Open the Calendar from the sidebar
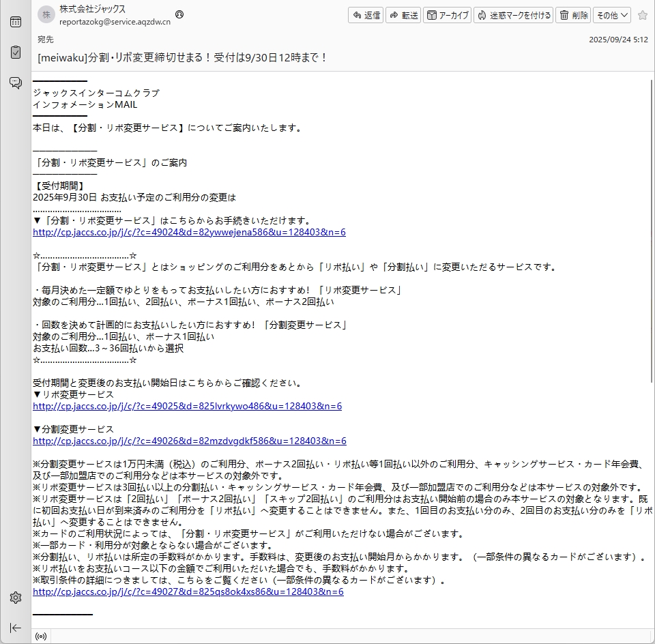 click(x=15, y=22)
